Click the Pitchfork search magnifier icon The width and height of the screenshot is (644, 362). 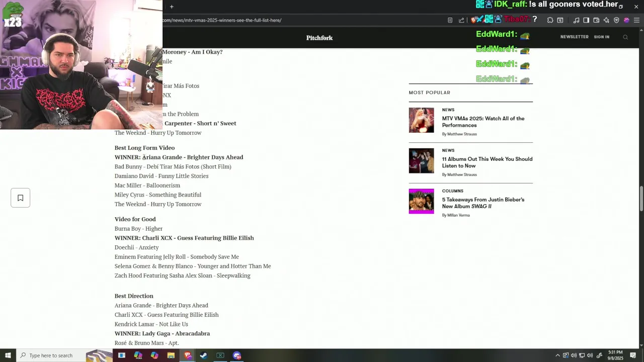[x=625, y=37]
